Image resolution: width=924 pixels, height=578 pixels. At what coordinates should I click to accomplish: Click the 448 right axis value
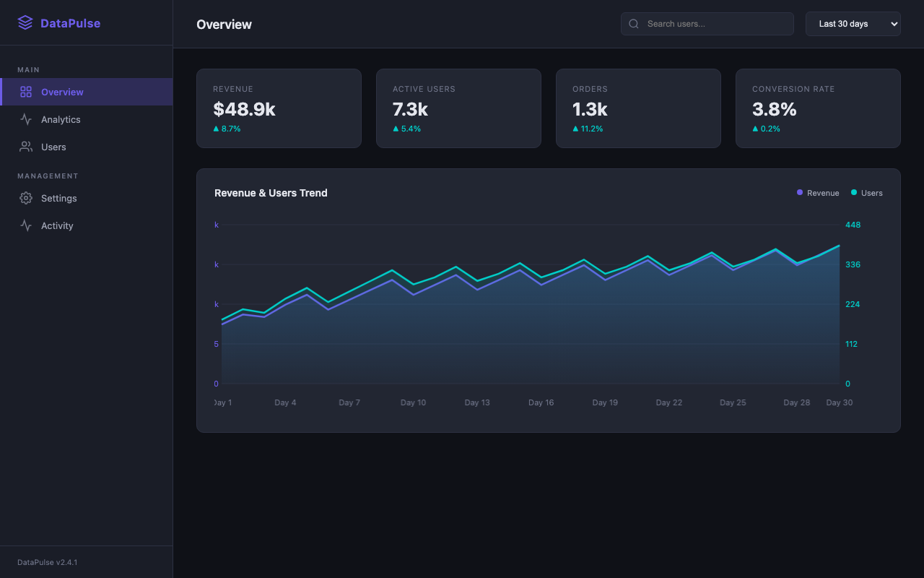tap(853, 225)
